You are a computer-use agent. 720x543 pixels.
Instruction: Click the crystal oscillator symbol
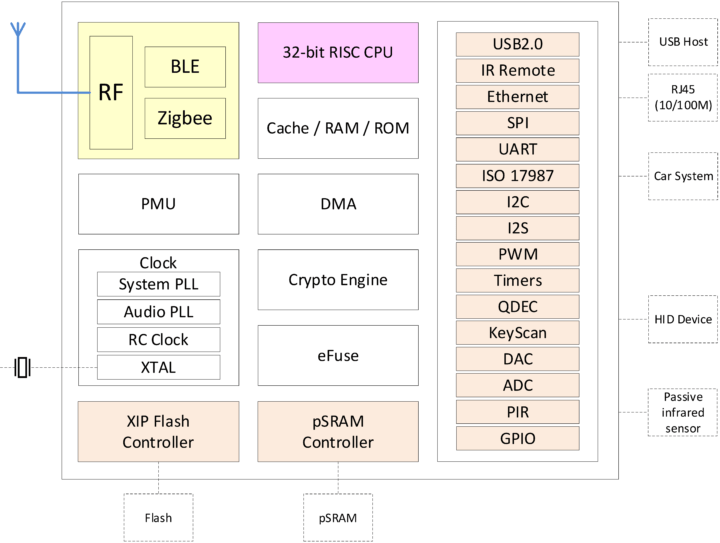[x=22, y=368]
